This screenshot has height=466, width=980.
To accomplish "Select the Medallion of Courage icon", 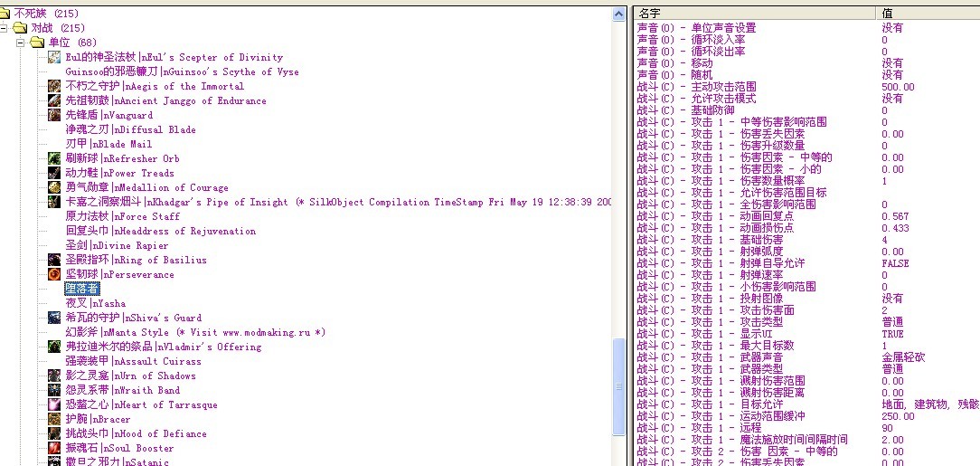I will point(54,187).
